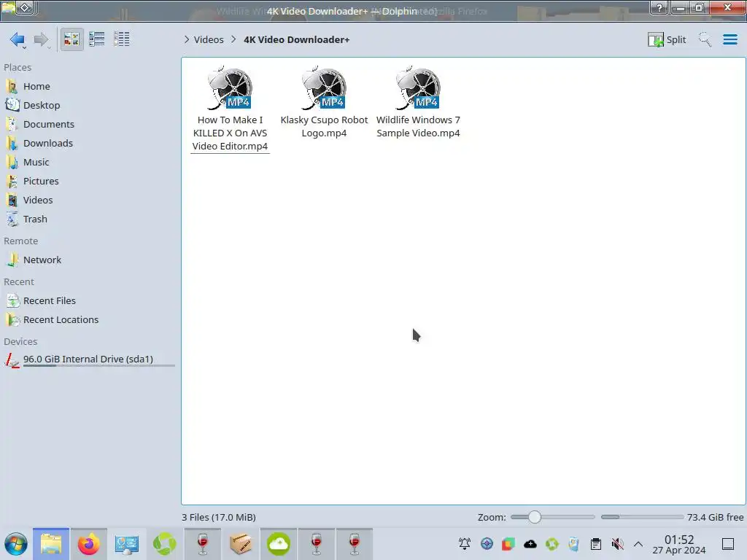This screenshot has width=747, height=560.
Task: Click the last wine glass taskbar icon
Action: (355, 544)
